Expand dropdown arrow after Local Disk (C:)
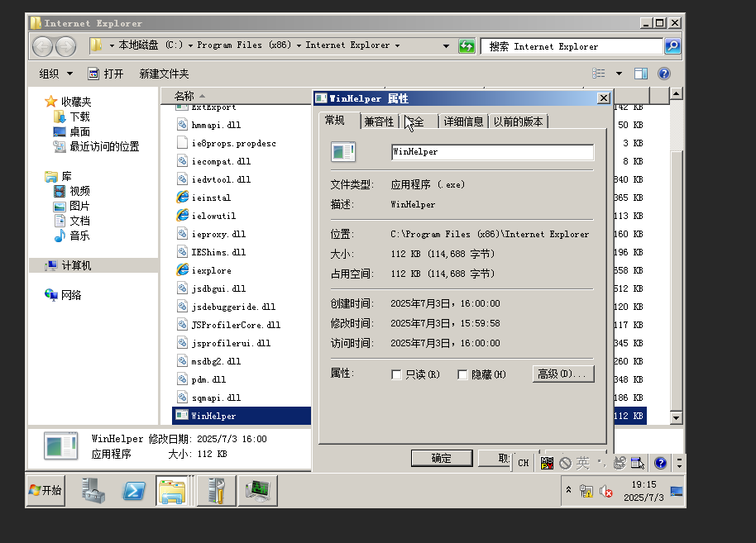The width and height of the screenshot is (756, 543). coord(190,45)
